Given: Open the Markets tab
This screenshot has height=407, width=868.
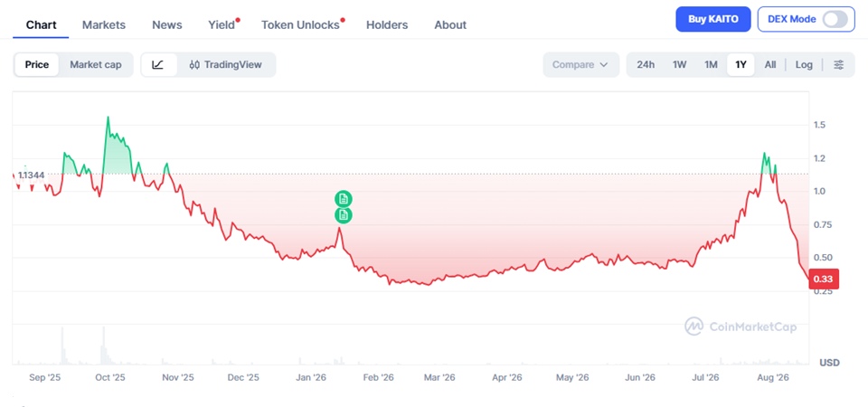Looking at the screenshot, I should [103, 25].
